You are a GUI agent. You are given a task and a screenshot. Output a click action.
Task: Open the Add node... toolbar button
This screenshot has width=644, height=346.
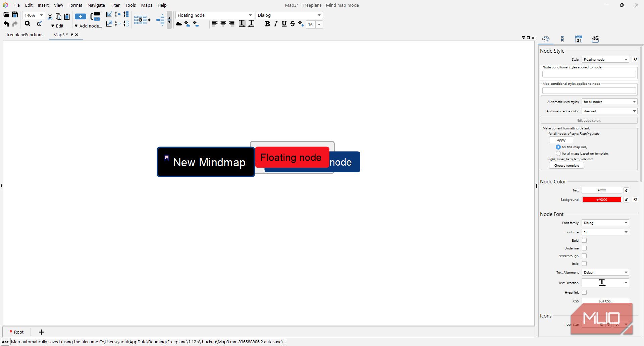[88, 26]
